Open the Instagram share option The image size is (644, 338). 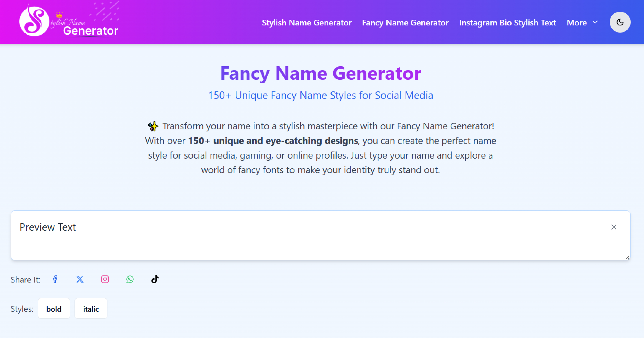pos(105,279)
